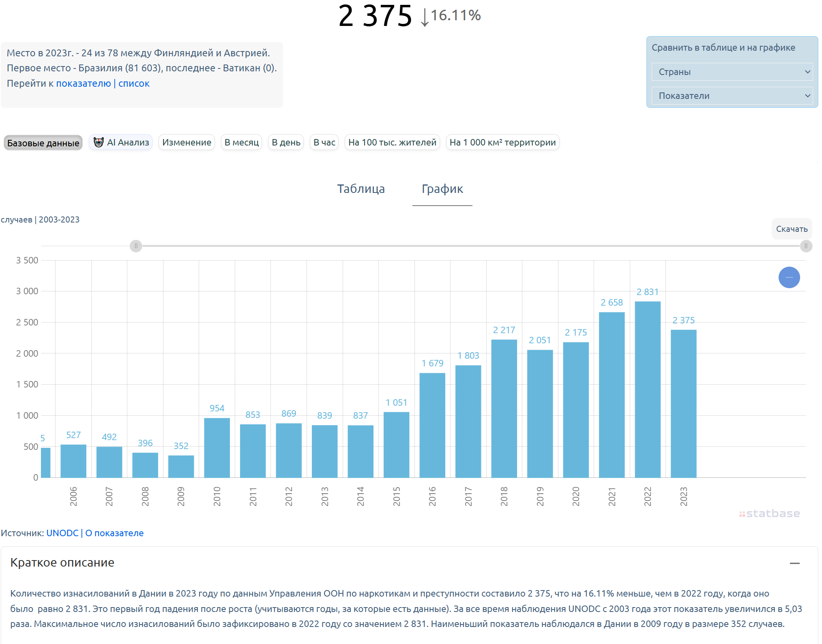
Task: Open the список link
Action: 134,83
